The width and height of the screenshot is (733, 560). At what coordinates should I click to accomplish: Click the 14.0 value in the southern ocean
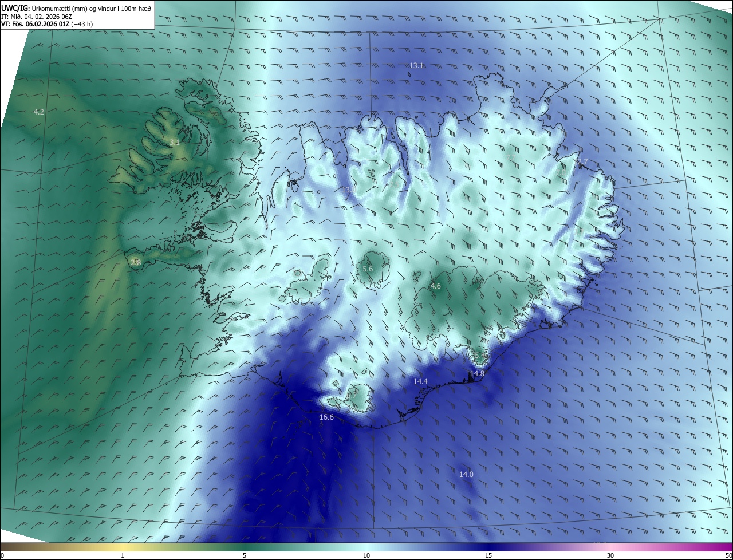pyautogui.click(x=466, y=475)
